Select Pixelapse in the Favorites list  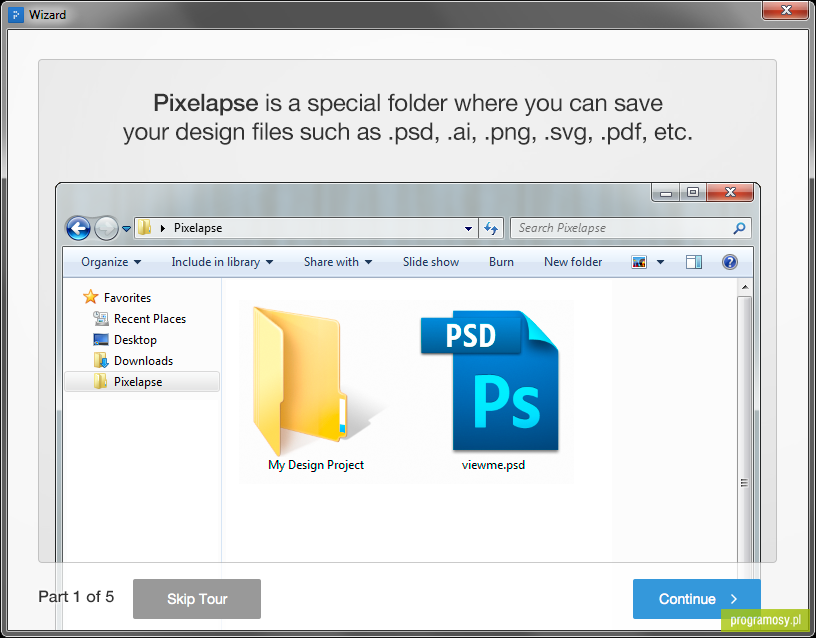tap(142, 381)
